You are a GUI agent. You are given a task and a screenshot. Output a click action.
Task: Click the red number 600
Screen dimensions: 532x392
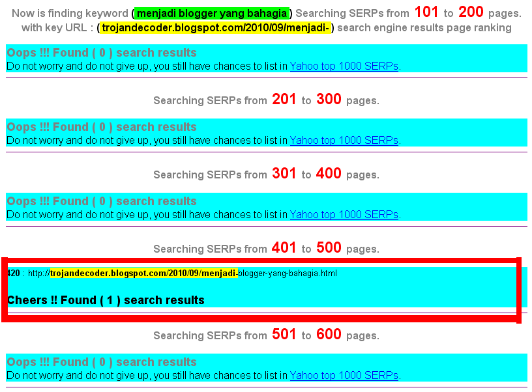329,335
